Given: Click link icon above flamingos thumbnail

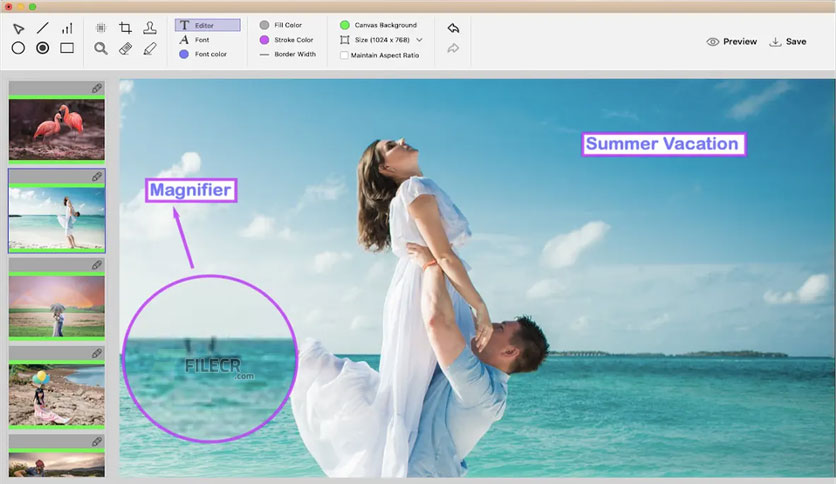Looking at the screenshot, I should pyautogui.click(x=97, y=88).
